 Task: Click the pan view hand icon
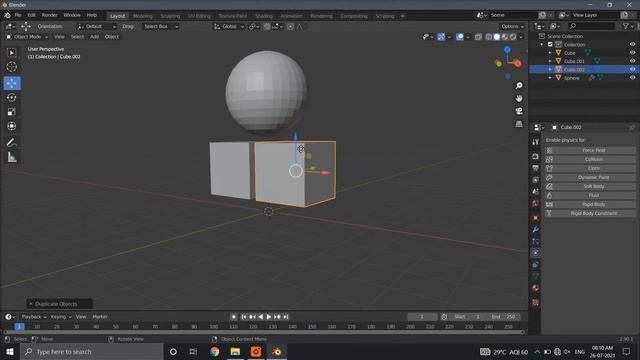[519, 98]
